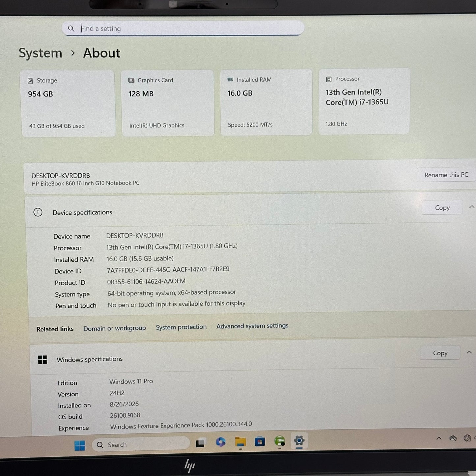Open the Storage card

pos(68,103)
